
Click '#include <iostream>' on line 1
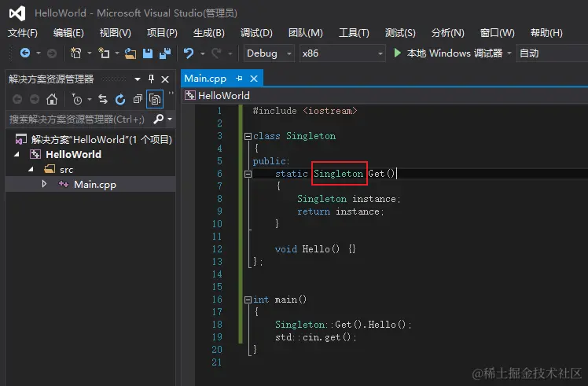click(x=304, y=111)
